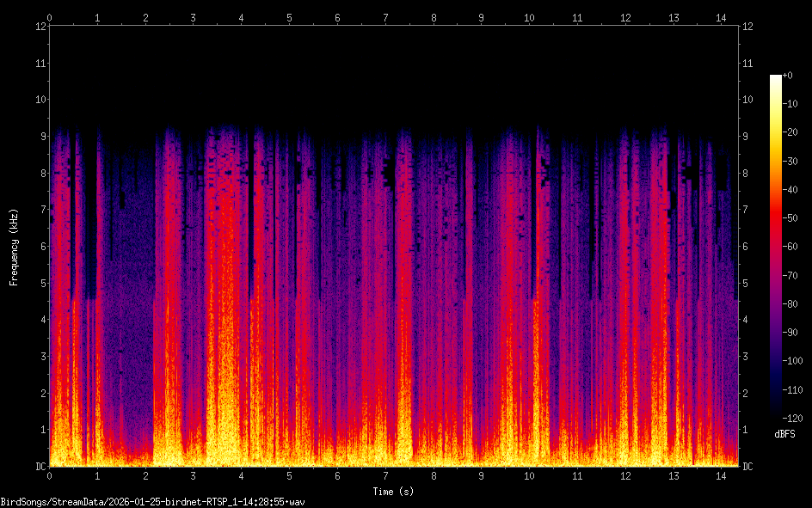Pick the white top end of the color bar

[x=776, y=78]
